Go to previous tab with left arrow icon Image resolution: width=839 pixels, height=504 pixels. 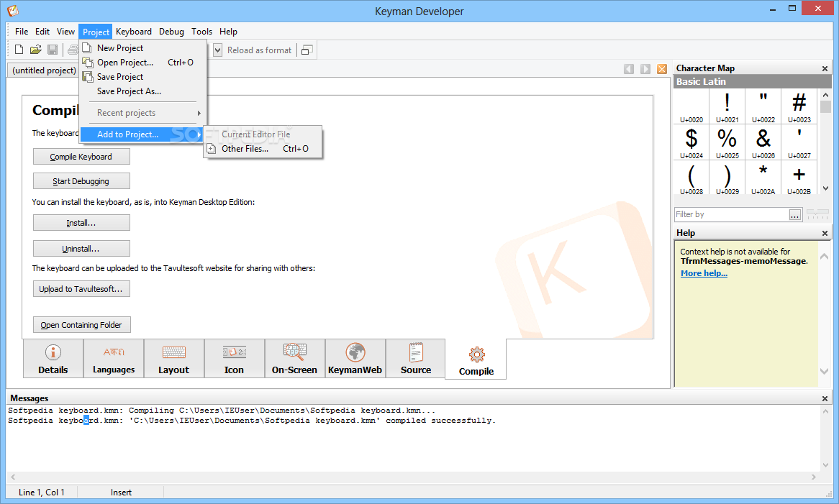[629, 69]
